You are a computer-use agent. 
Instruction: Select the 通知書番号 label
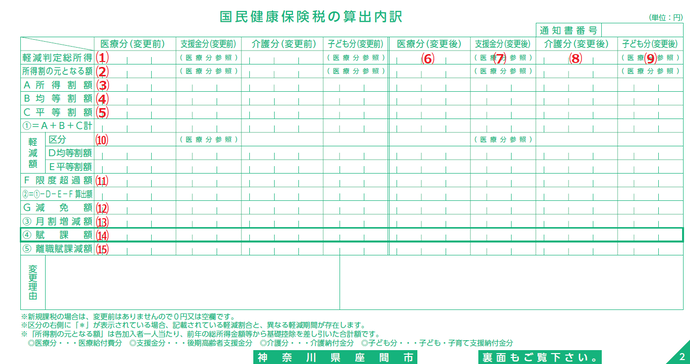point(568,30)
